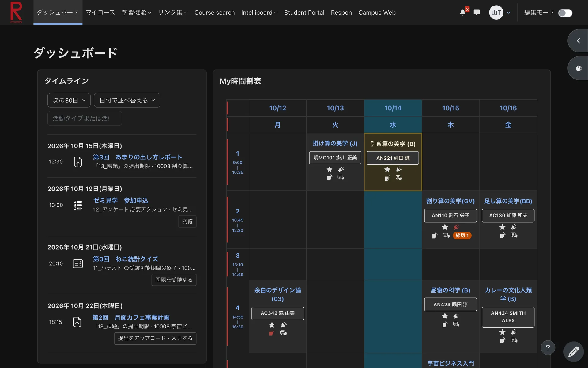Click the AN110 割石 栄子 room box
The height and width of the screenshot is (368, 588).
click(450, 216)
